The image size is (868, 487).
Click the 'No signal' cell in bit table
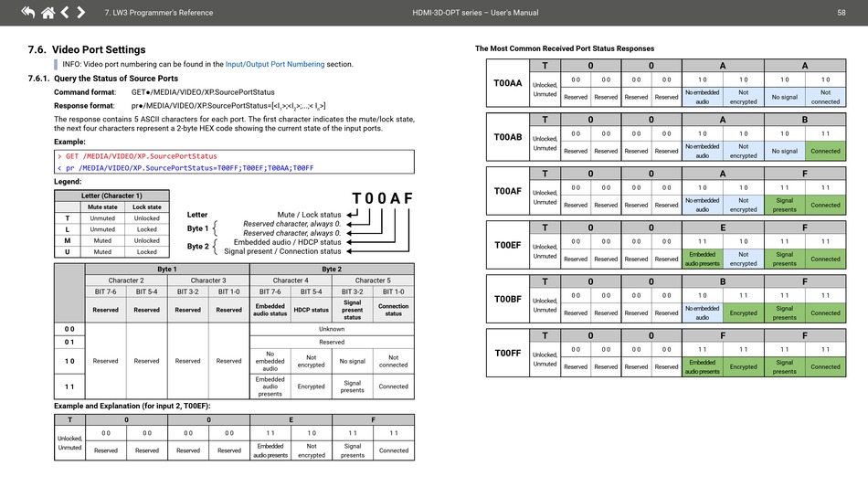pyautogui.click(x=352, y=362)
